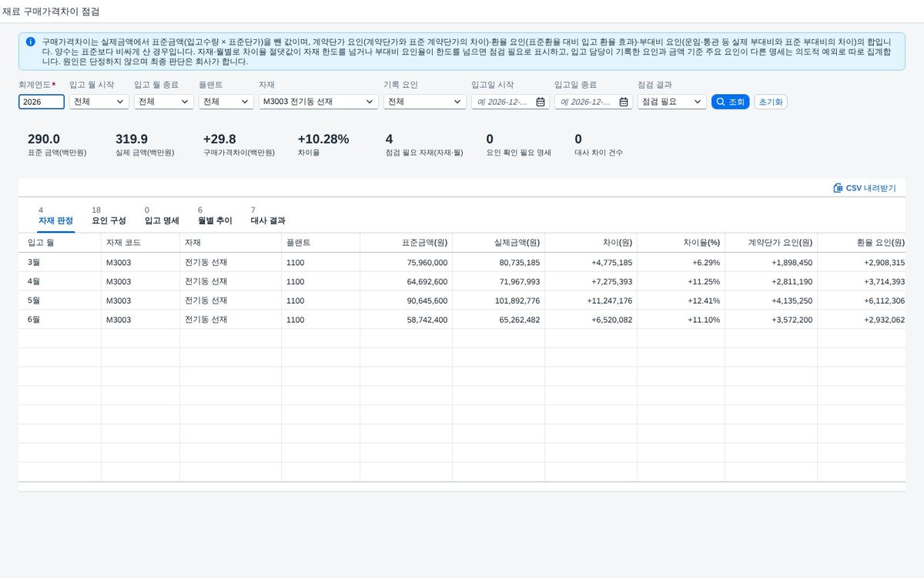Open calendar picker for 입고일 종료
This screenshot has width=924, height=578.
point(624,102)
